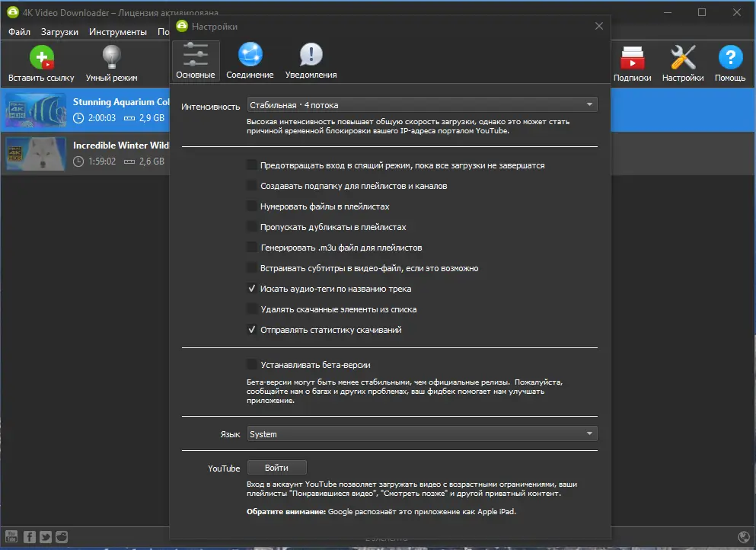
Task: Click the Stunning Aquarium title text
Action: coord(121,102)
